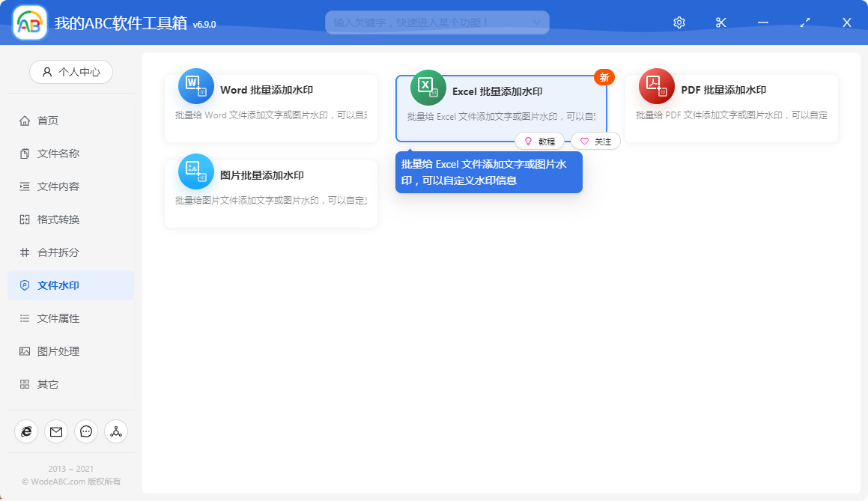
Task: Open the 个人中心 personal center
Action: click(70, 71)
